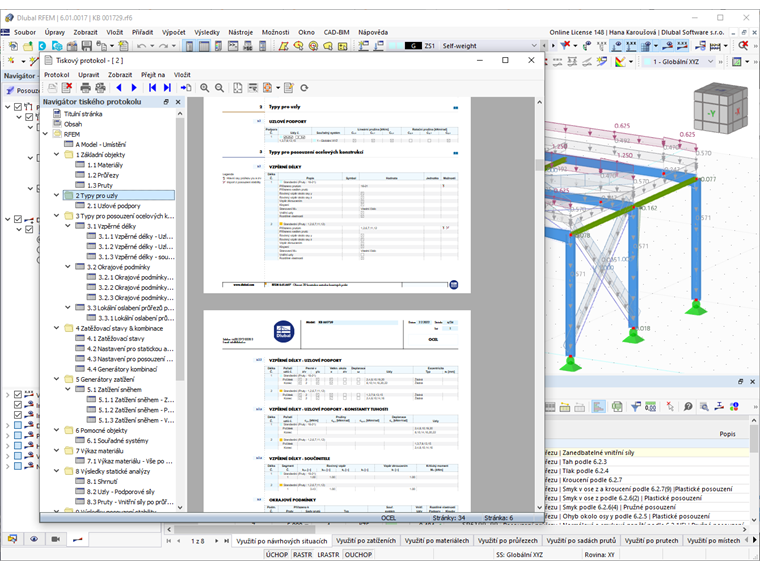Toggle the load values display button with eye

(x=617, y=46)
